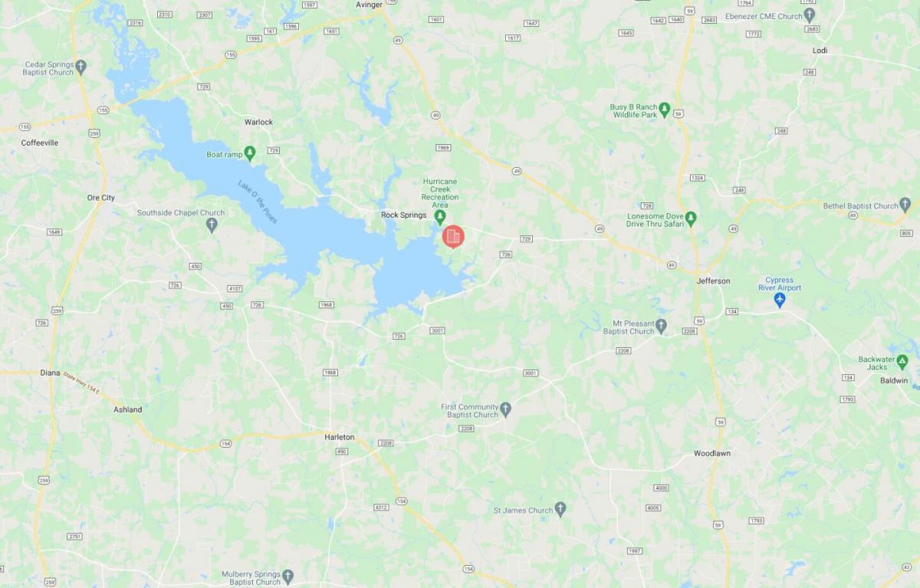Screen dimensions: 920x588
Task: Select First Community Baptist Church pin
Action: click(505, 409)
